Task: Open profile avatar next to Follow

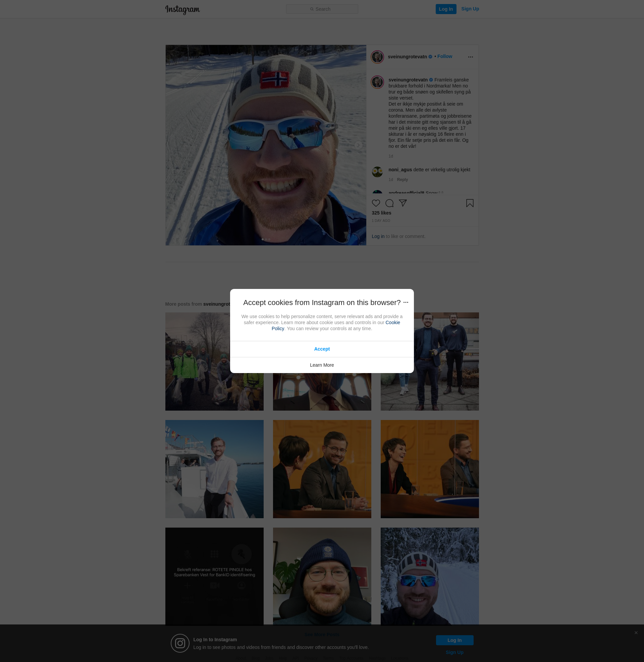Action: click(377, 57)
